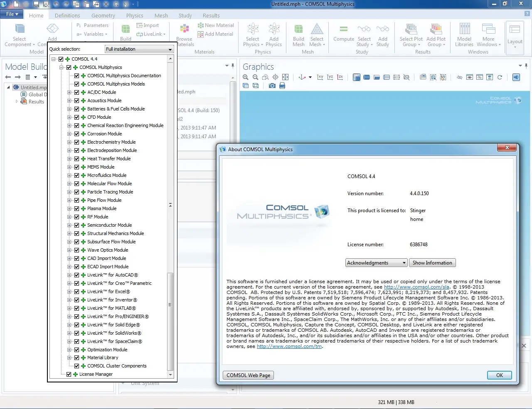
Task: Expand the MEMS Module tree node
Action: (x=69, y=167)
